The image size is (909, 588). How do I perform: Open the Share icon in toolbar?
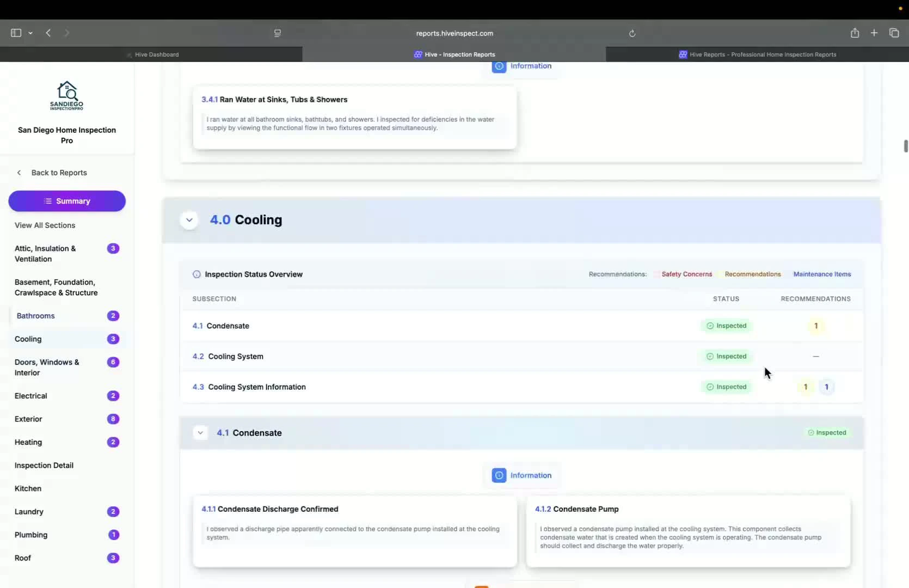pyautogui.click(x=855, y=33)
